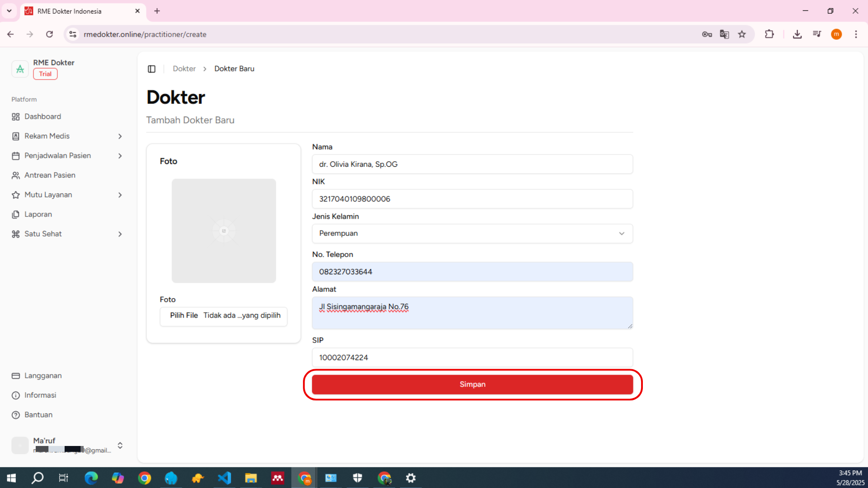868x488 pixels.
Task: Toggle the sidebar panel icon
Action: coord(151,69)
